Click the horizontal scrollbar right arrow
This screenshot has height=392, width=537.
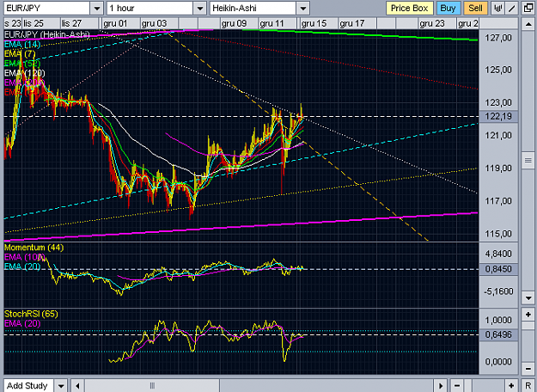tap(441, 385)
